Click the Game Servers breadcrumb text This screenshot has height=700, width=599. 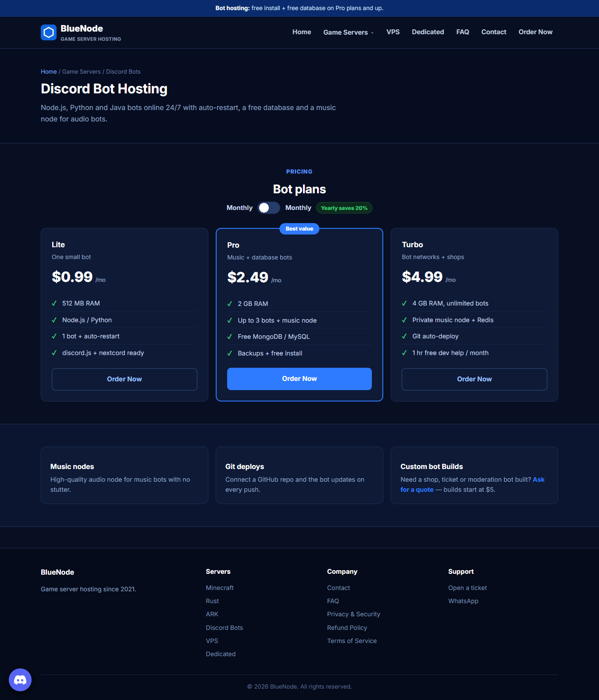click(x=82, y=71)
